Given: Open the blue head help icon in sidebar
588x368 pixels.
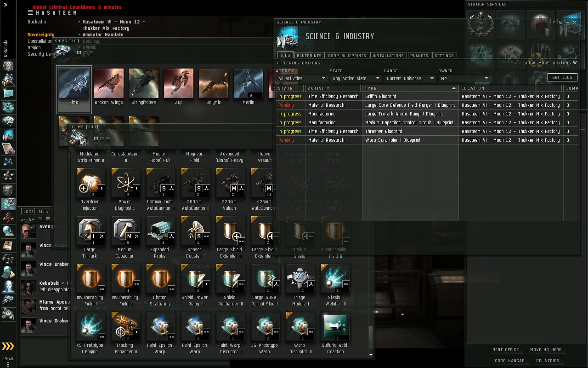Looking at the screenshot, I should click(8, 287).
